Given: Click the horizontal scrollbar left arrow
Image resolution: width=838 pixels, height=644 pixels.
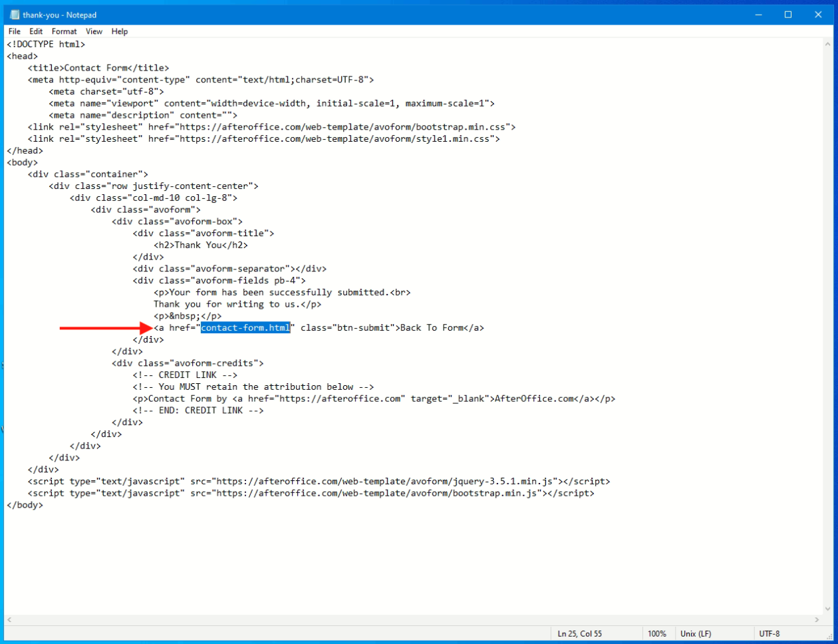Looking at the screenshot, I should coord(9,620).
